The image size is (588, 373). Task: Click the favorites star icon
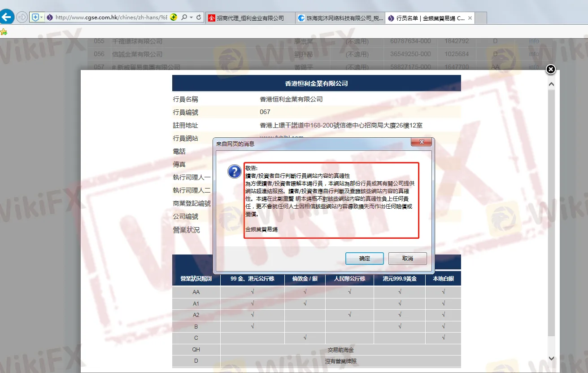4,32
